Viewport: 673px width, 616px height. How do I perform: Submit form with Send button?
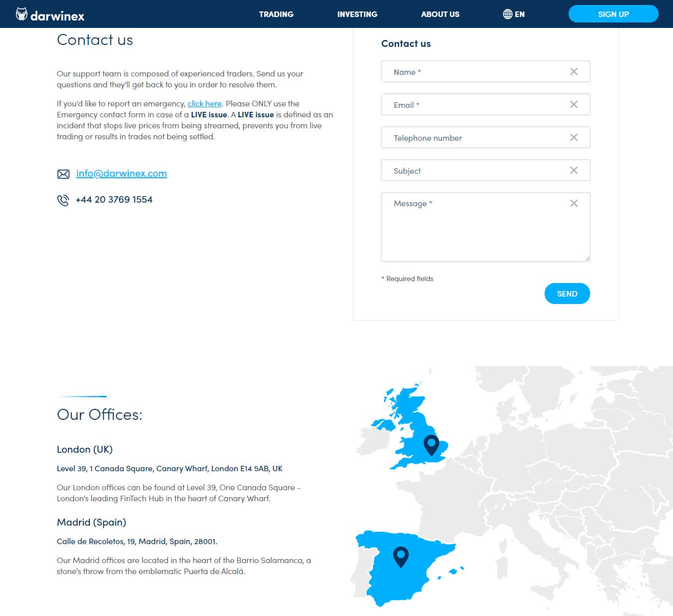(x=567, y=294)
